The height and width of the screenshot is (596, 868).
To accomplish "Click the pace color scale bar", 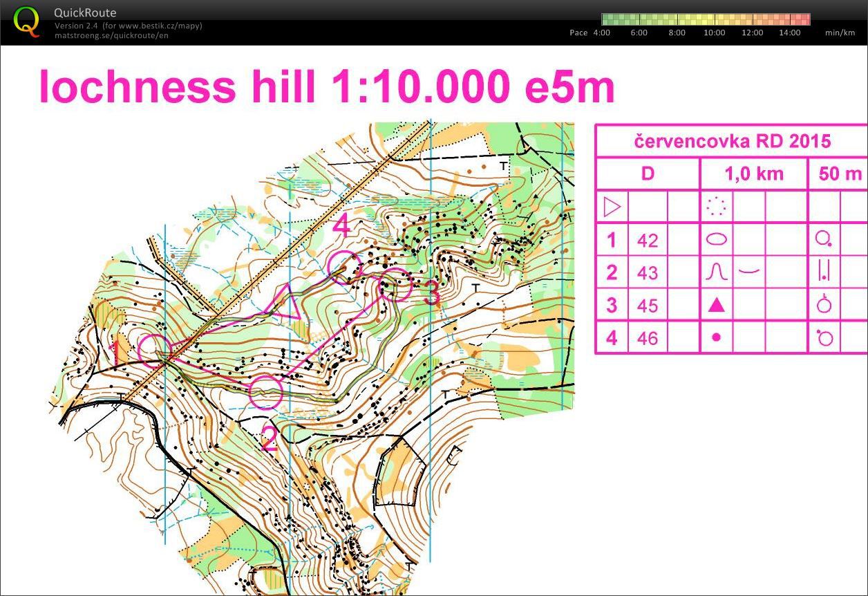I will pyautogui.click(x=706, y=19).
